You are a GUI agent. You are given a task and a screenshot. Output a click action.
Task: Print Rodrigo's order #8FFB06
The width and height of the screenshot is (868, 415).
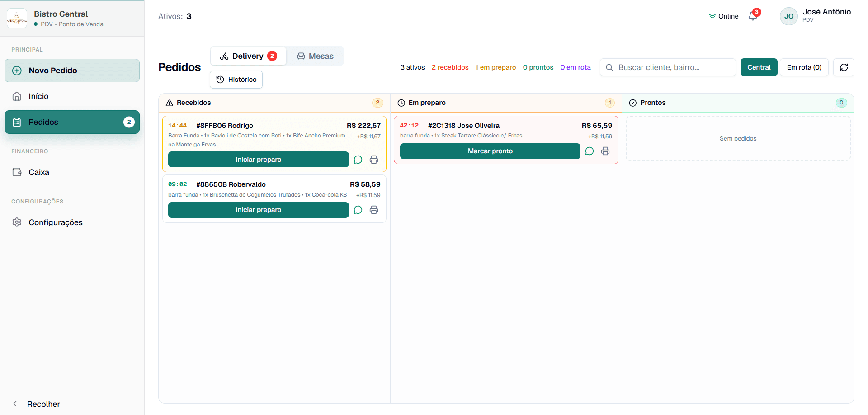(x=374, y=160)
